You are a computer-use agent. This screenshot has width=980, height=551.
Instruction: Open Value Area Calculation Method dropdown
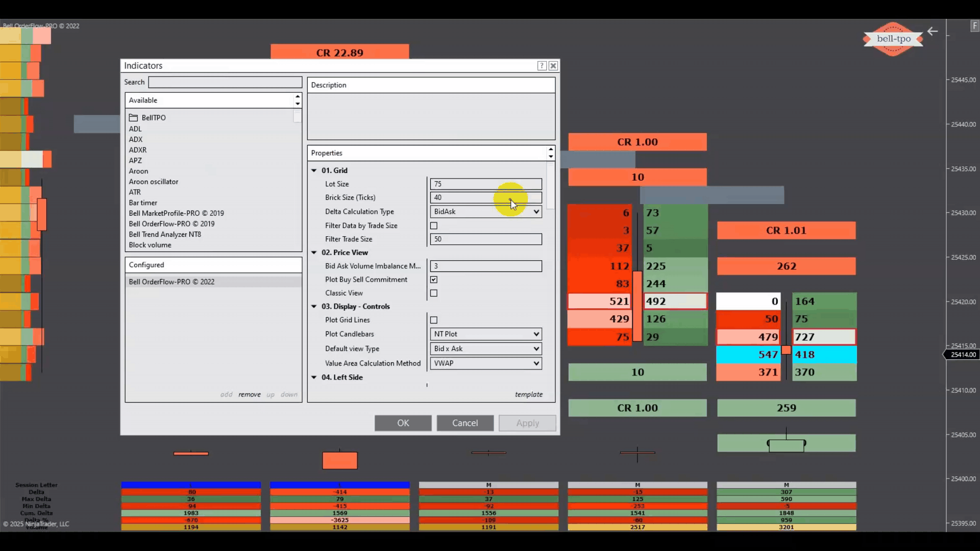[536, 363]
